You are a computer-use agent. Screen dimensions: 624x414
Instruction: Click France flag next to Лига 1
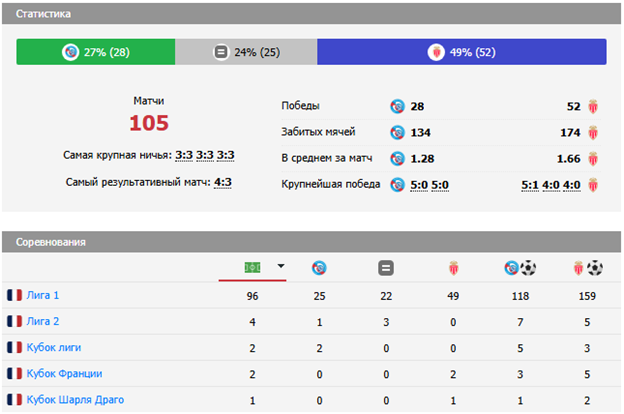tap(15, 296)
